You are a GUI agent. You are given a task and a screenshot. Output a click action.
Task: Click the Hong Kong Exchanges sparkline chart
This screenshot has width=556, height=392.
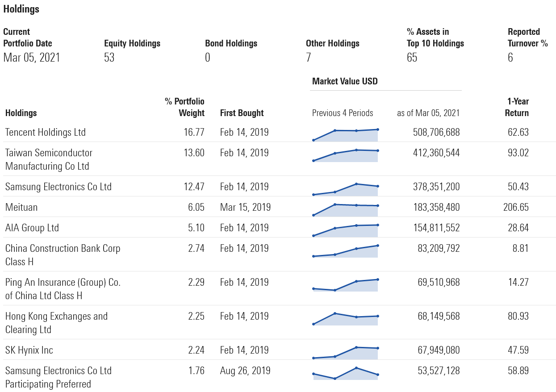click(x=346, y=319)
